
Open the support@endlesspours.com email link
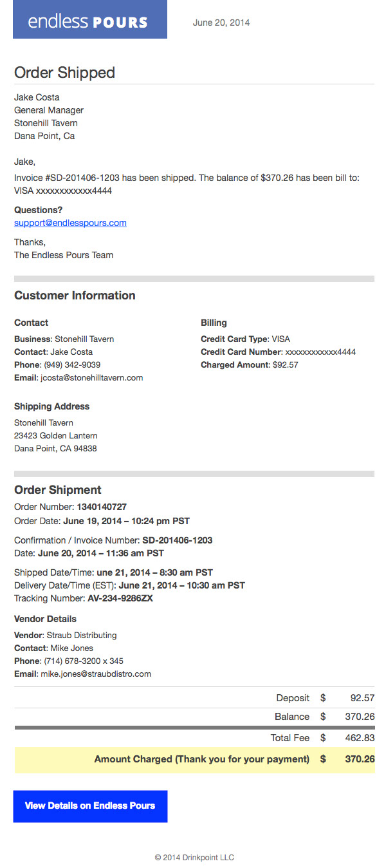[70, 223]
